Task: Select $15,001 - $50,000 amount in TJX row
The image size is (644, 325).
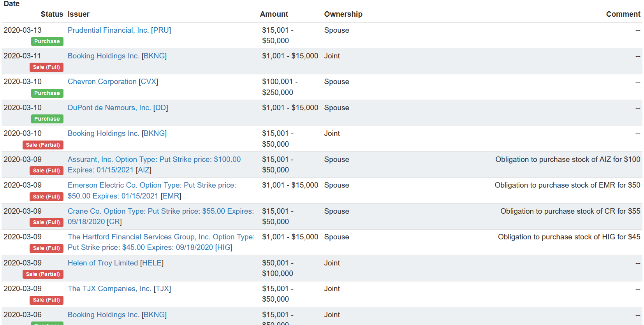Action: click(x=278, y=294)
